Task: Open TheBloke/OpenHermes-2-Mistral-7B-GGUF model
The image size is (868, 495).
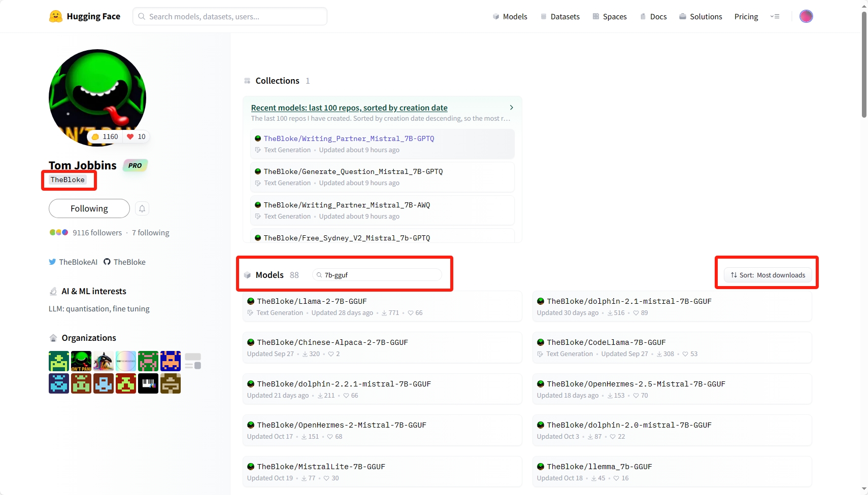Action: point(382,430)
